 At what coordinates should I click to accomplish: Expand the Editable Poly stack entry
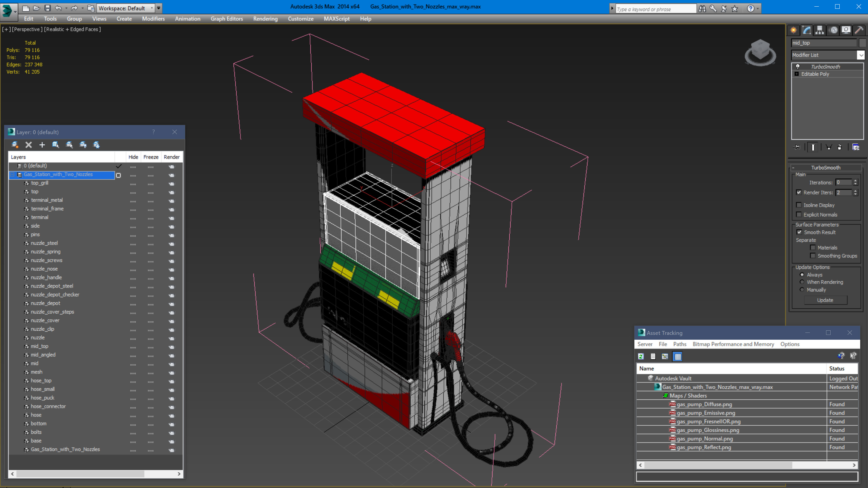pyautogui.click(x=797, y=74)
